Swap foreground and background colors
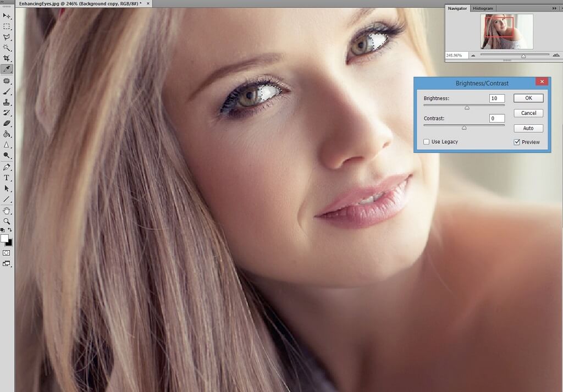563x392 pixels. point(10,230)
